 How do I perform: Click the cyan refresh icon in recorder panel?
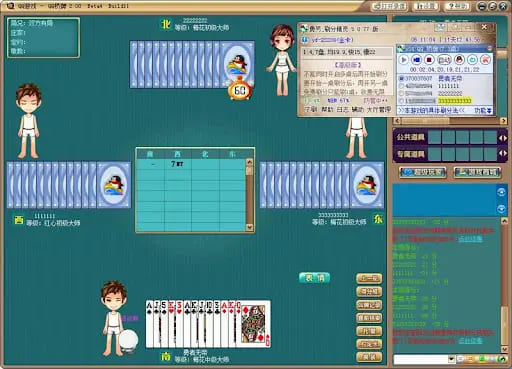click(x=473, y=60)
